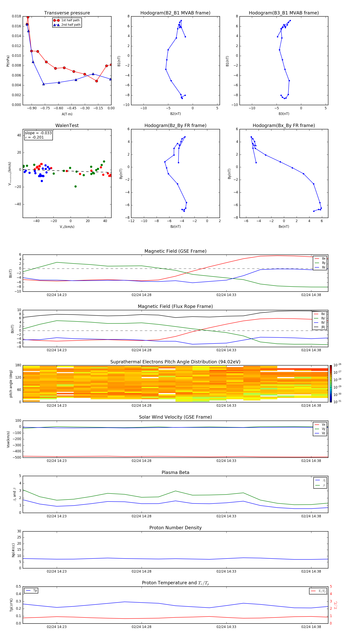The width and height of the screenshot is (351, 644).
Task: Select the "Proton Temperature and Te/Tp" title
Action: pyautogui.click(x=175, y=583)
